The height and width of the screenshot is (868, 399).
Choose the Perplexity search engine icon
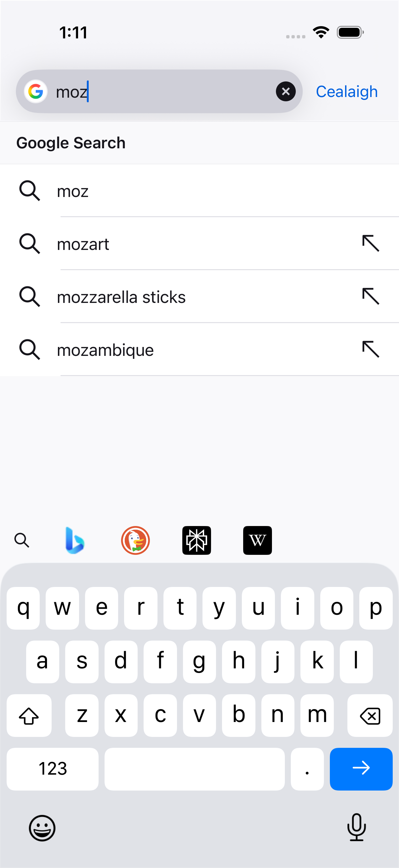tap(197, 540)
